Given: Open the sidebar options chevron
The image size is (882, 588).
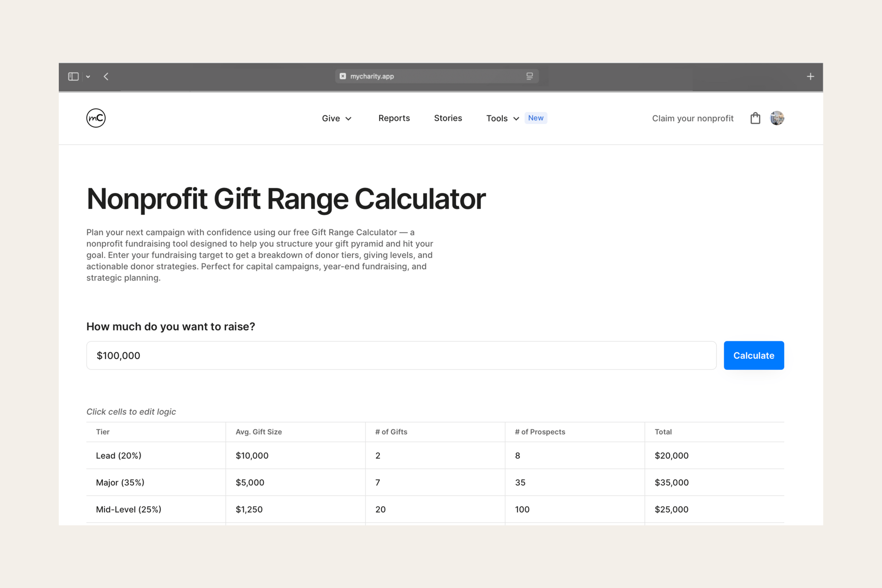Looking at the screenshot, I should click(88, 77).
